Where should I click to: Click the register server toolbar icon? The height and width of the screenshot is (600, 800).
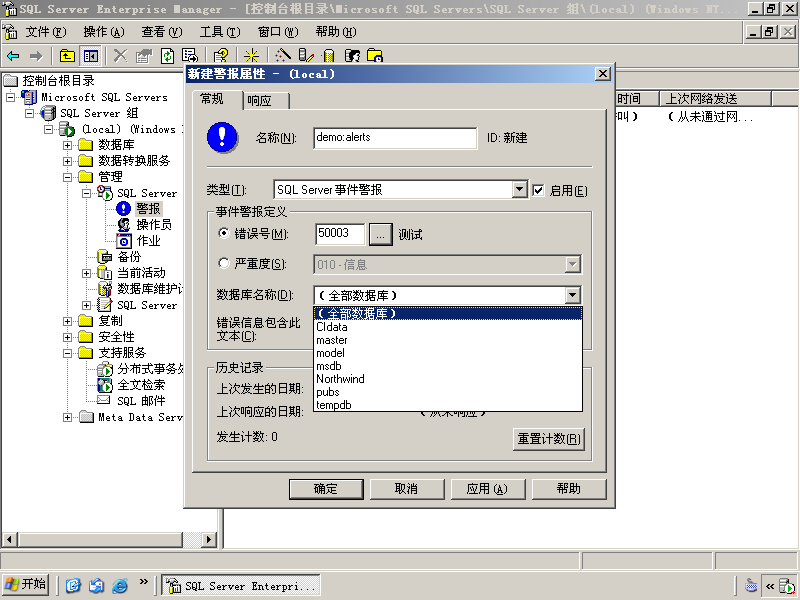click(x=306, y=56)
